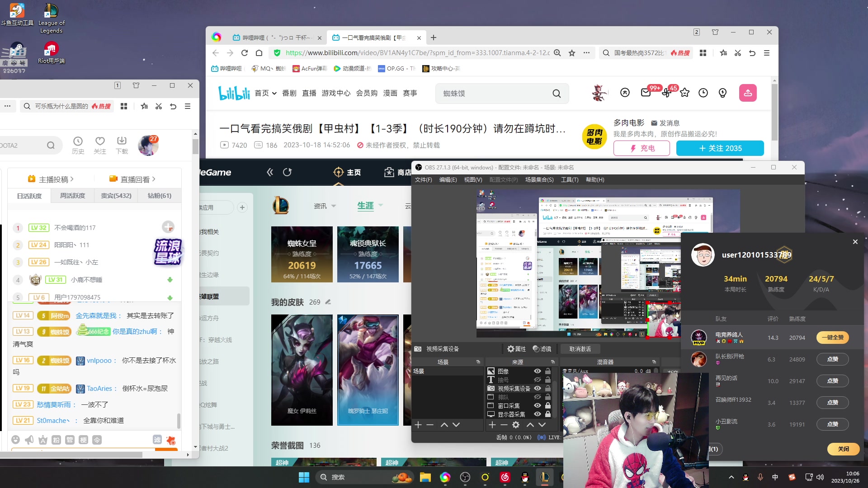This screenshot has width=868, height=488.
Task: Refresh the WeGame page
Action: 287,172
